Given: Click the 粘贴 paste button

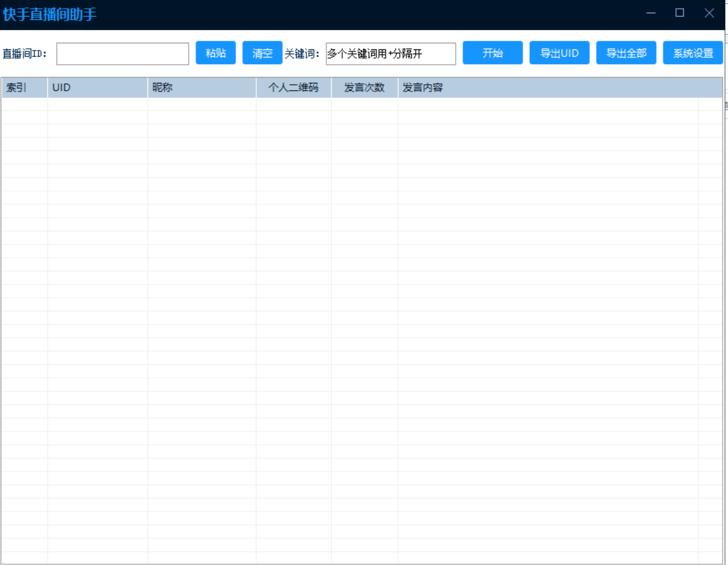Looking at the screenshot, I should 216,53.
